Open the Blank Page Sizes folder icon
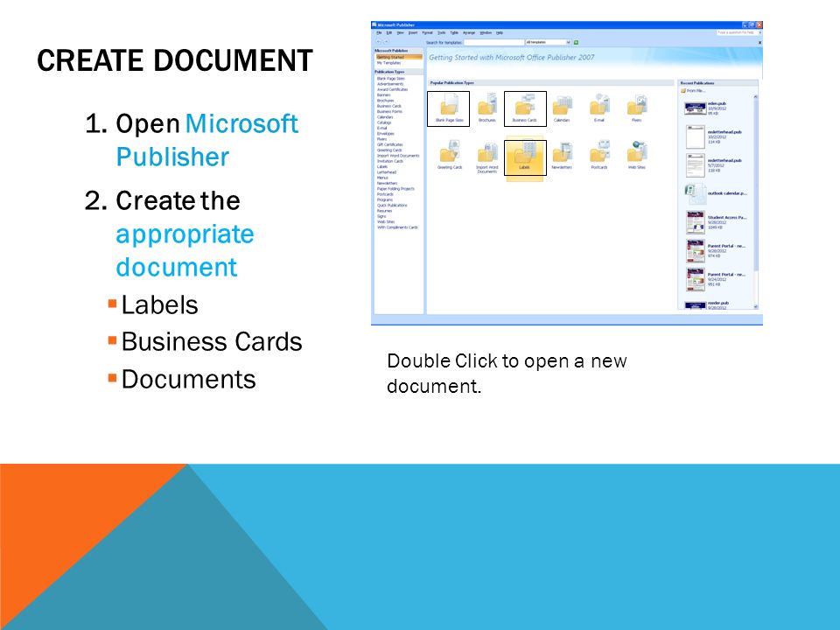Screen dimensions: 840x630 point(449,106)
